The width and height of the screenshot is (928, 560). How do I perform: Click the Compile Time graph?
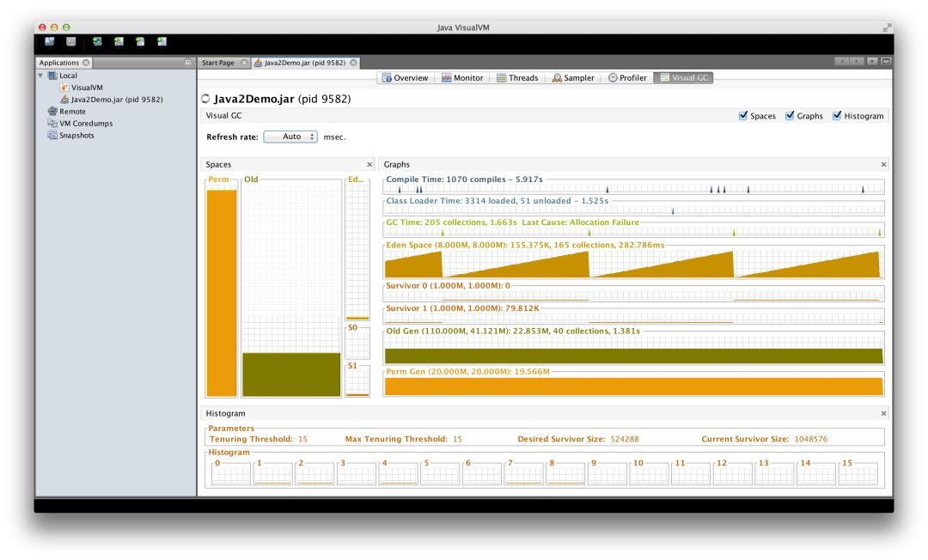point(633,188)
